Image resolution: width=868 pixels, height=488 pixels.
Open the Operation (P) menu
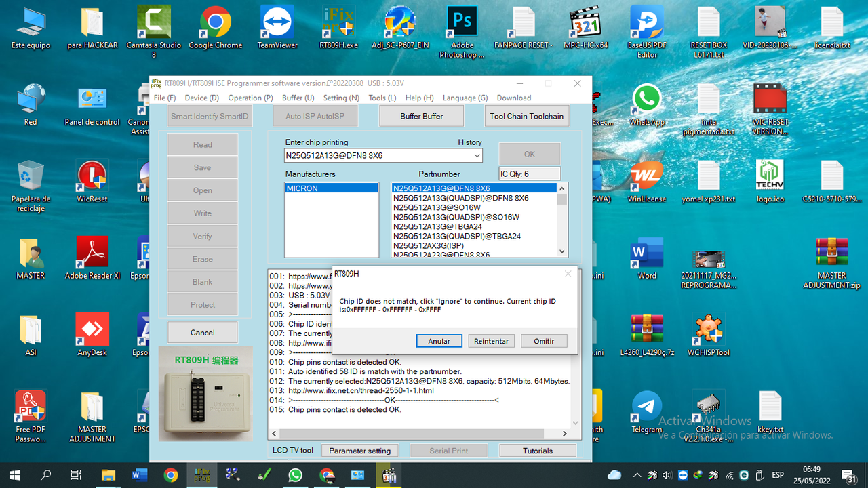[250, 98]
